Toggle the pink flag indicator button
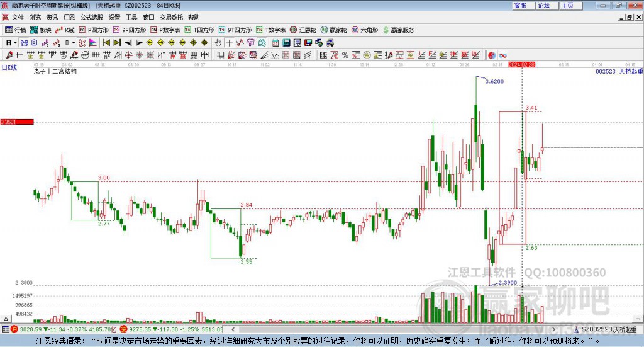 click(93, 43)
